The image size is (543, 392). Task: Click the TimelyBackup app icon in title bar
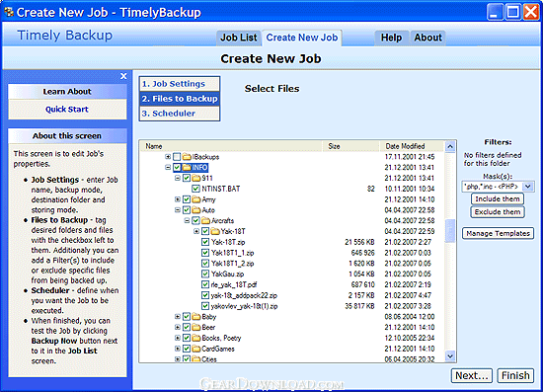[9, 12]
